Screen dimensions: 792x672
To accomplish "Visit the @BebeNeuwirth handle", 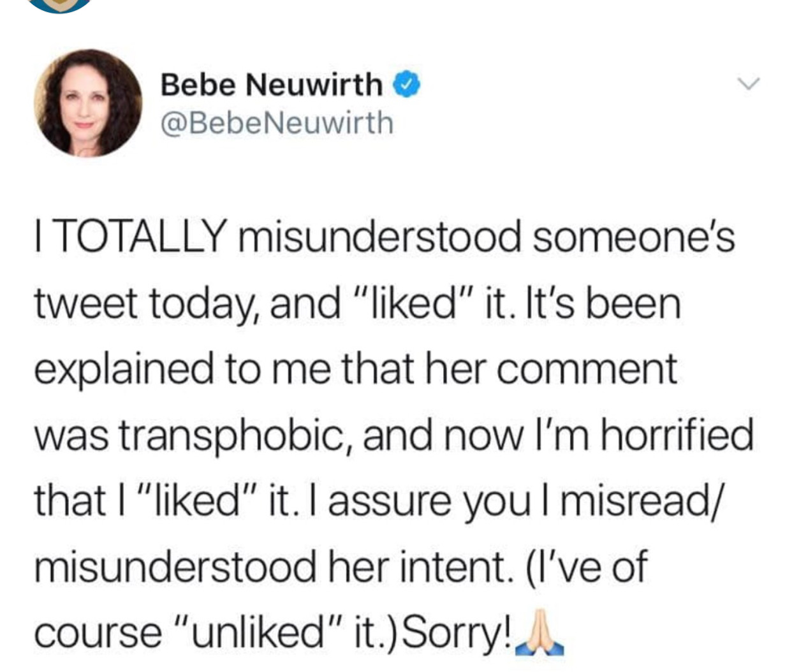I will click(277, 122).
